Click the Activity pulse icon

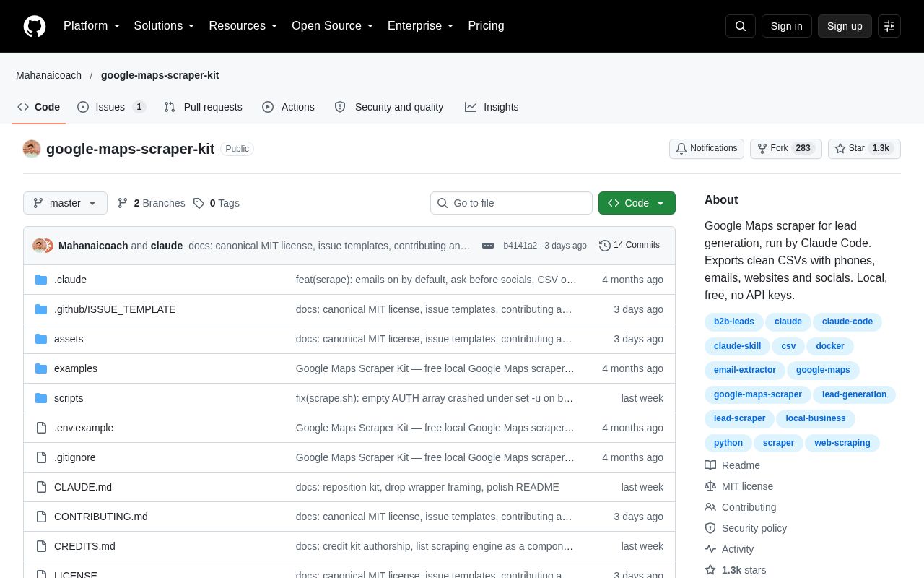coord(710,549)
